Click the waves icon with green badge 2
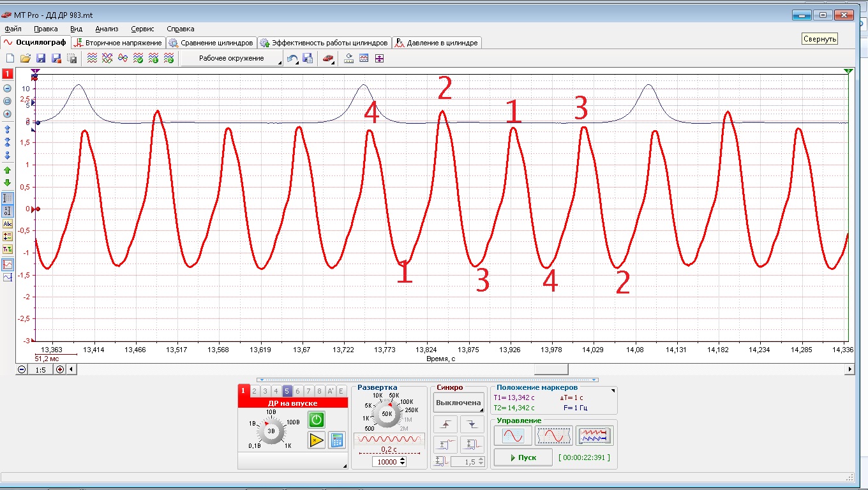The height and width of the screenshot is (490, 868). point(168,59)
